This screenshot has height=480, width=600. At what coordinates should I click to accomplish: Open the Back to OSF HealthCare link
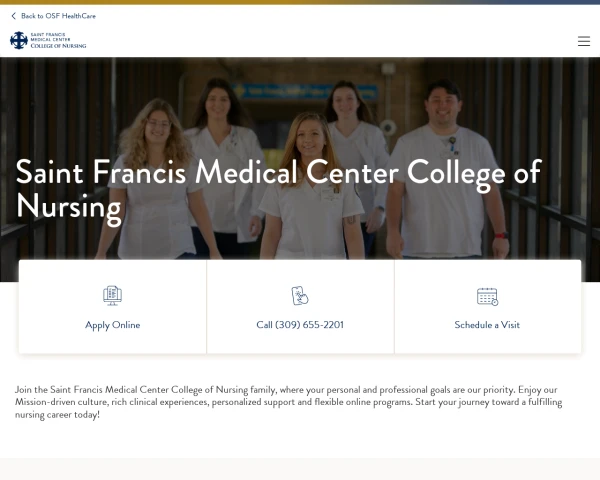coord(58,16)
